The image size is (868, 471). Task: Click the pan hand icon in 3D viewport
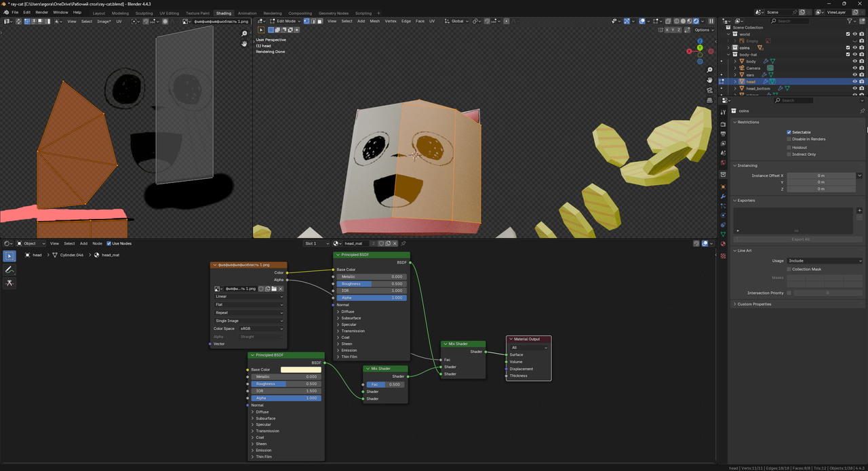[x=710, y=80]
